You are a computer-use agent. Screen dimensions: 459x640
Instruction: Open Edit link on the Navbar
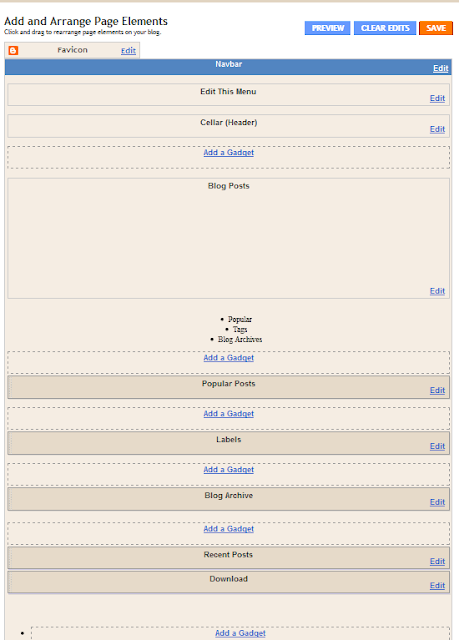click(440, 69)
